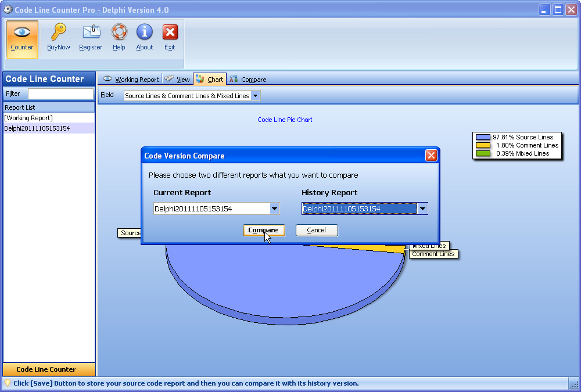The height and width of the screenshot is (392, 581).
Task: Cancel the Code Version Compare dialog
Action: tap(316, 230)
